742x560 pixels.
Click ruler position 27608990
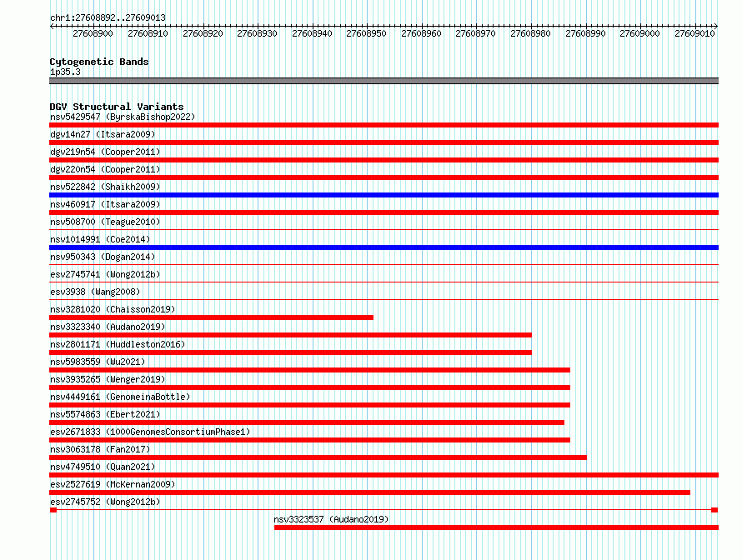pos(586,33)
